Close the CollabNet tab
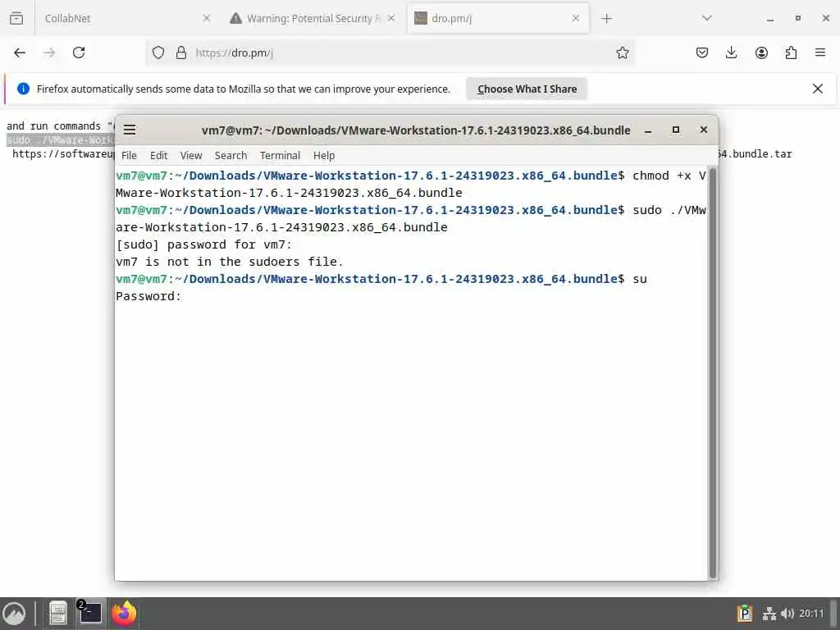This screenshot has width=840, height=630. point(207,18)
